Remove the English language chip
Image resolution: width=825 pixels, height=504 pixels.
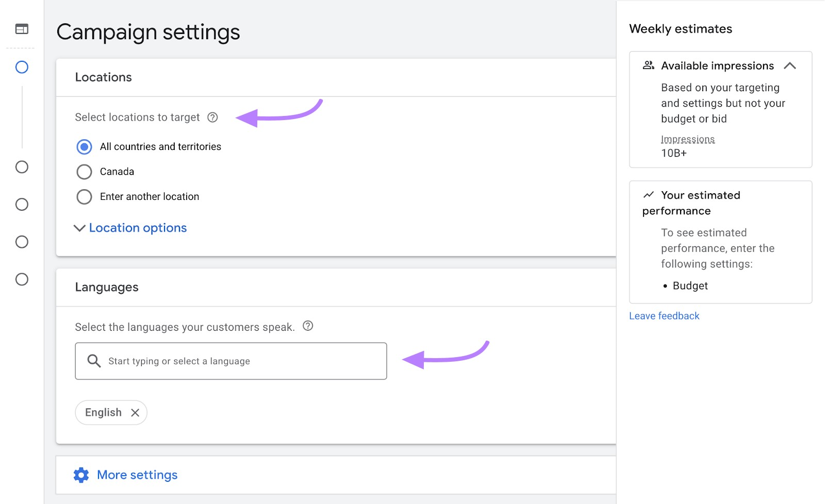(x=136, y=412)
